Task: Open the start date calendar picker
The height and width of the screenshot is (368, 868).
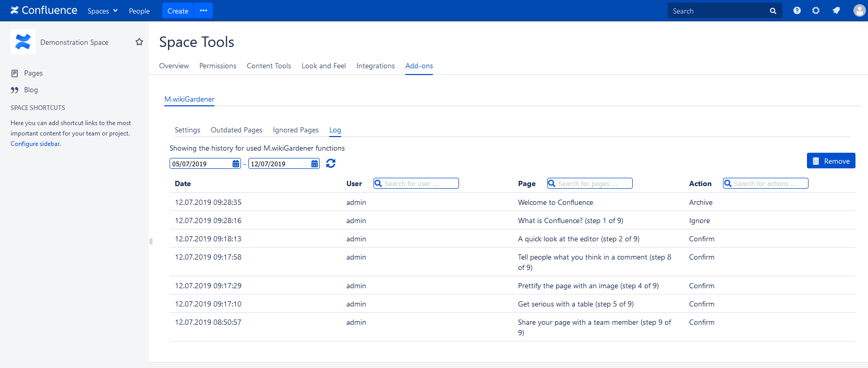Action: pos(236,164)
